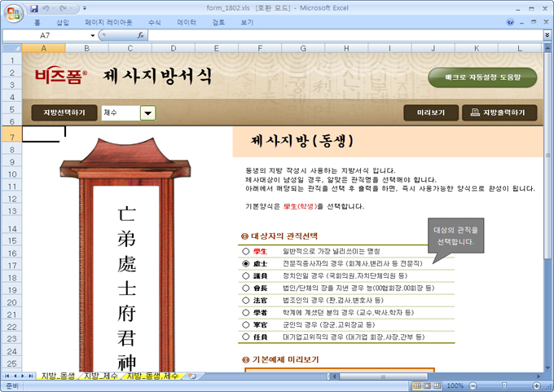This screenshot has width=554, height=392.
Task: Click the 제사지방(동생) heading text
Action: [x=302, y=141]
